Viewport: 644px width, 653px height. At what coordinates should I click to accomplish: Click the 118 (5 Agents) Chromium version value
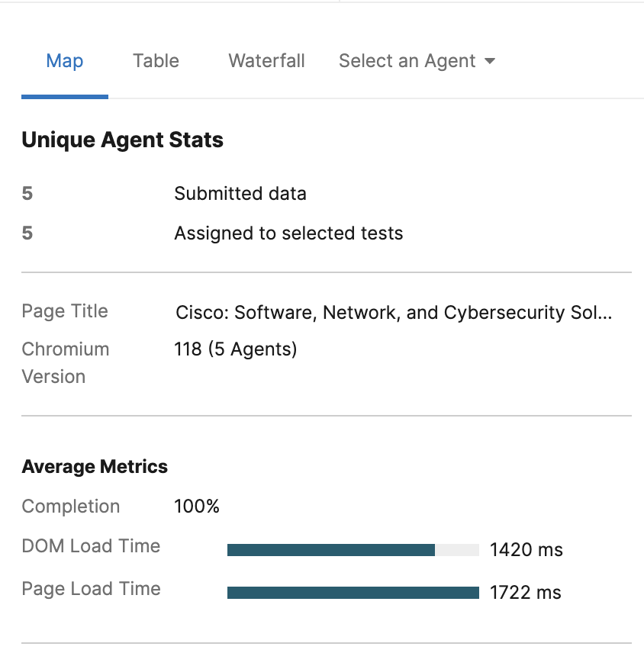tap(235, 349)
